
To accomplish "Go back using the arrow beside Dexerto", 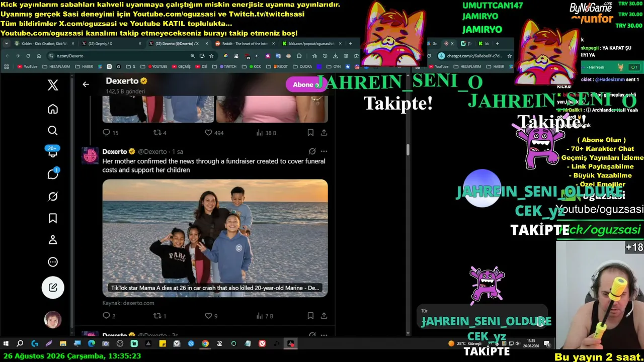I will [x=86, y=84].
